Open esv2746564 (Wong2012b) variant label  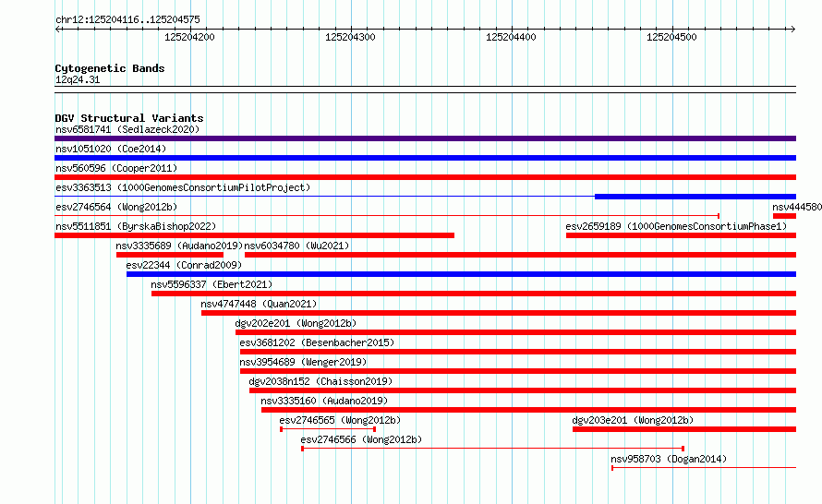tap(116, 207)
